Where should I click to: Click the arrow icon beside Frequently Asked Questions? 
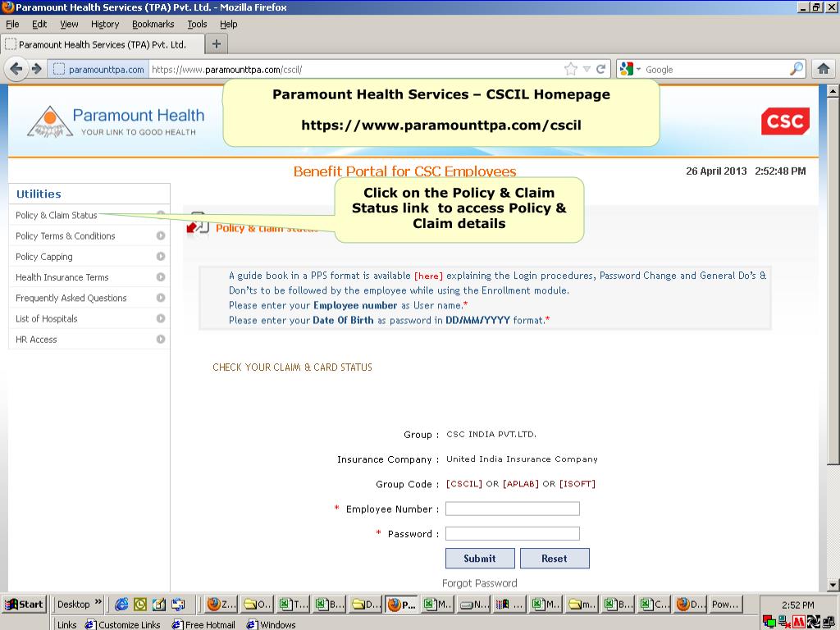[x=160, y=297]
